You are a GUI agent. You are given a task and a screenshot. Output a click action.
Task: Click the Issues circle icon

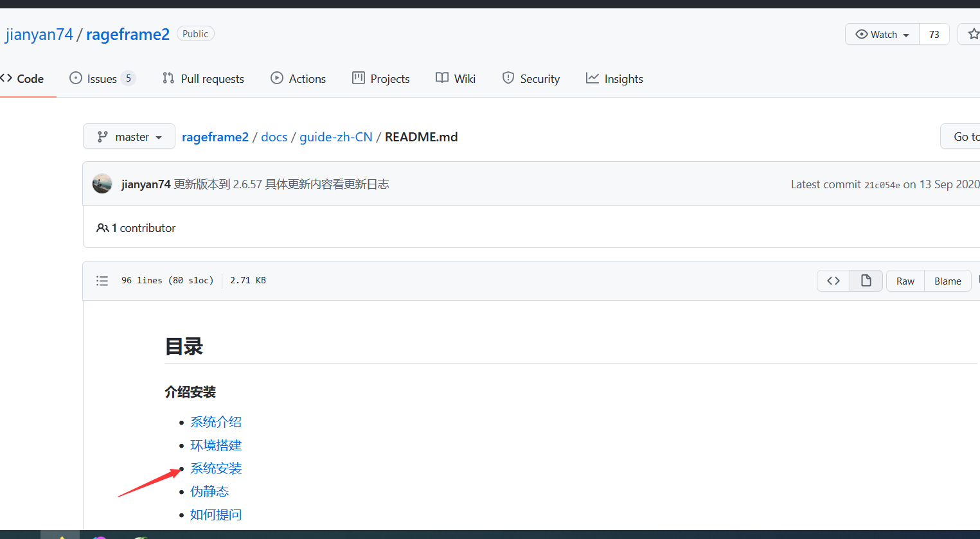point(76,78)
